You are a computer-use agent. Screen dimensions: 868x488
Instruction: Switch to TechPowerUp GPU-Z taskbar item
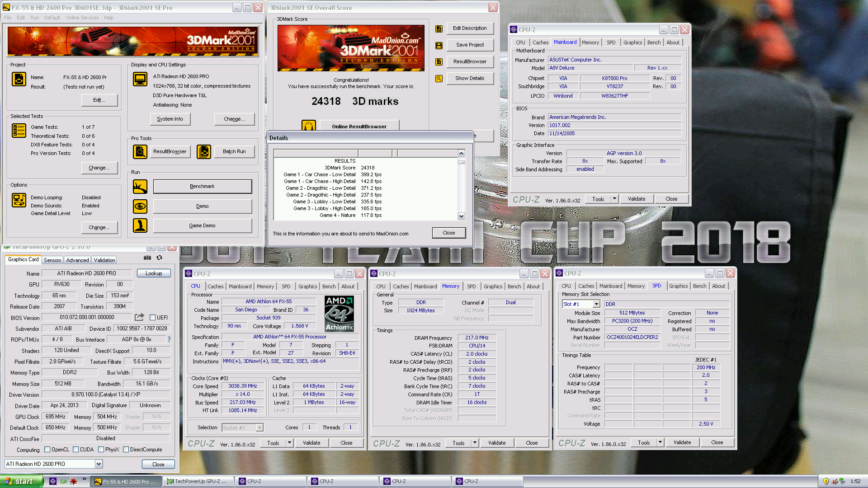click(197, 481)
